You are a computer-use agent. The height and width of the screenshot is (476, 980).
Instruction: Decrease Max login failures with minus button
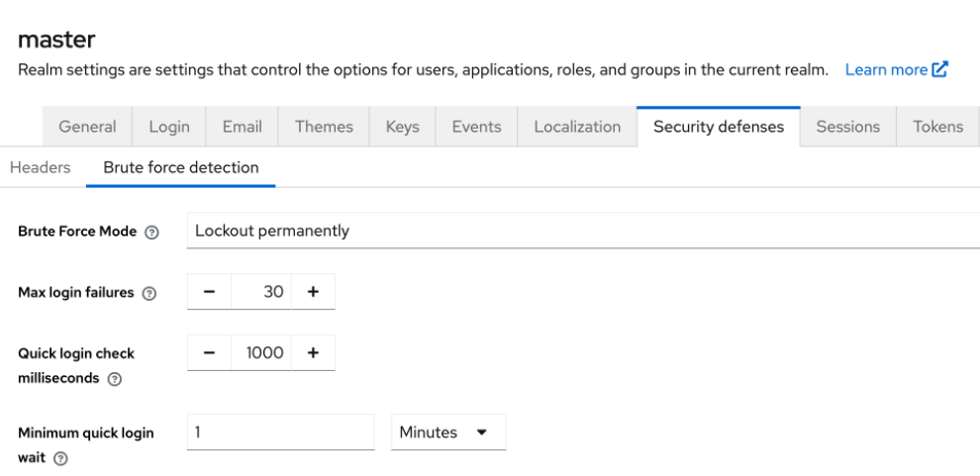point(209,292)
